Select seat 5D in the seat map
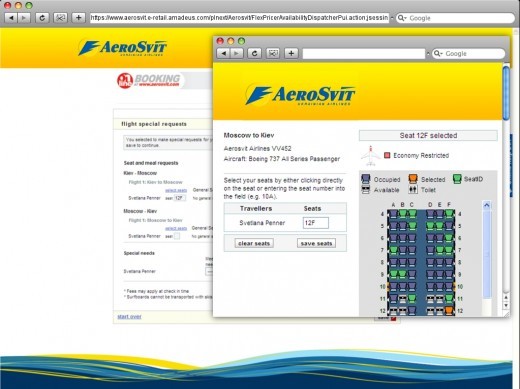 430,226
